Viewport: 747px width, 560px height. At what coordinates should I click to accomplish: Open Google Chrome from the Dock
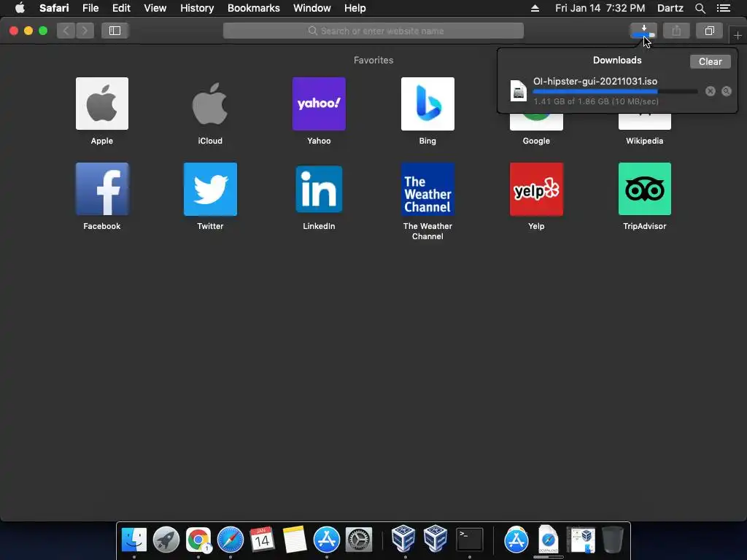(x=198, y=540)
